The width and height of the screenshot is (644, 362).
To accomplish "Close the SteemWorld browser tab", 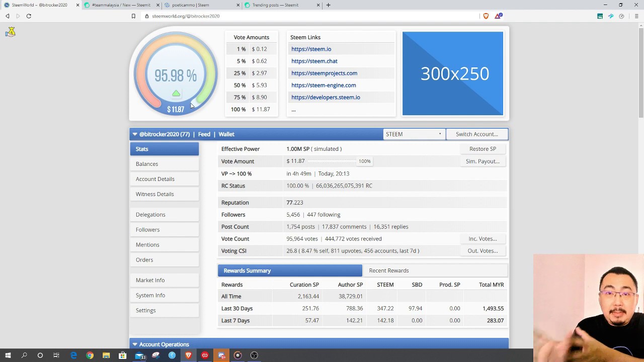I will (77, 5).
